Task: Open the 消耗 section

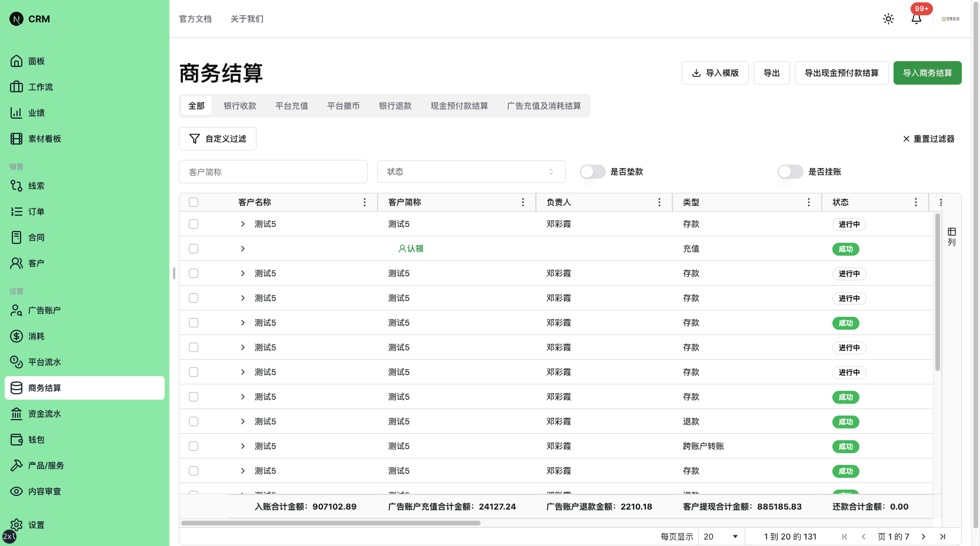Action: [x=35, y=336]
